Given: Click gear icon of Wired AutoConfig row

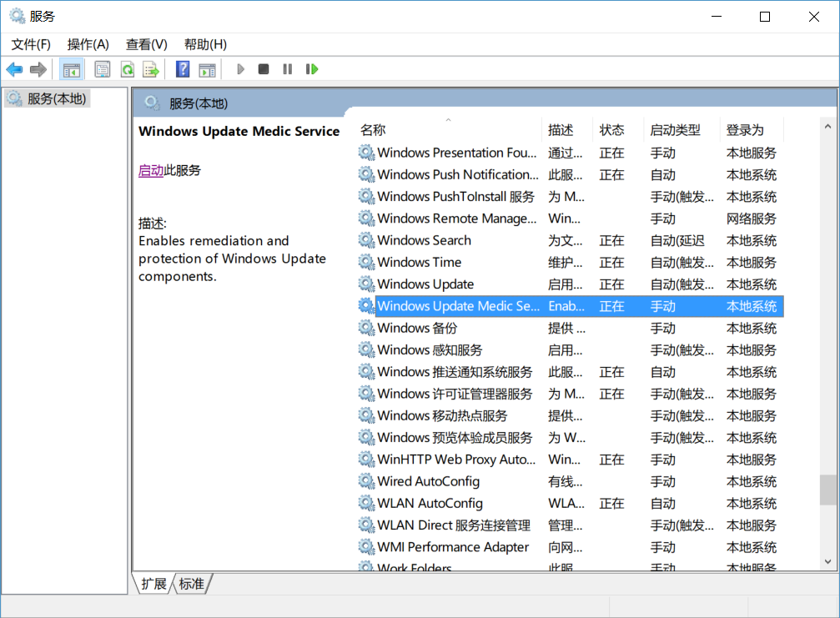Looking at the screenshot, I should (x=366, y=481).
